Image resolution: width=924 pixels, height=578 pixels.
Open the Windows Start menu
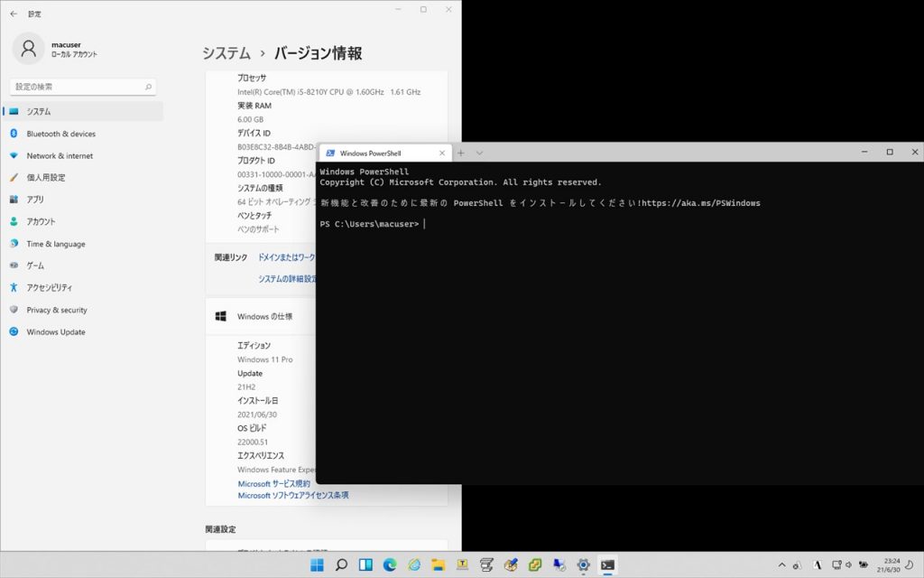point(317,565)
